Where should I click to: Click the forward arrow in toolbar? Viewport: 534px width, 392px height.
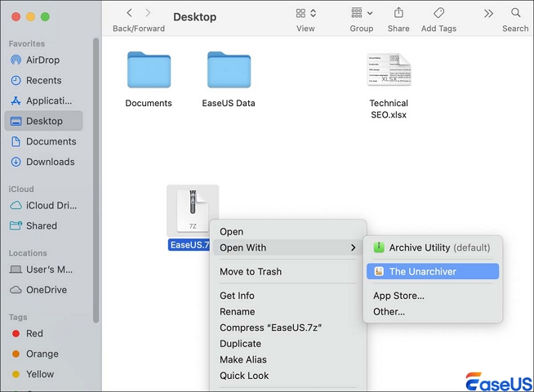(x=148, y=13)
